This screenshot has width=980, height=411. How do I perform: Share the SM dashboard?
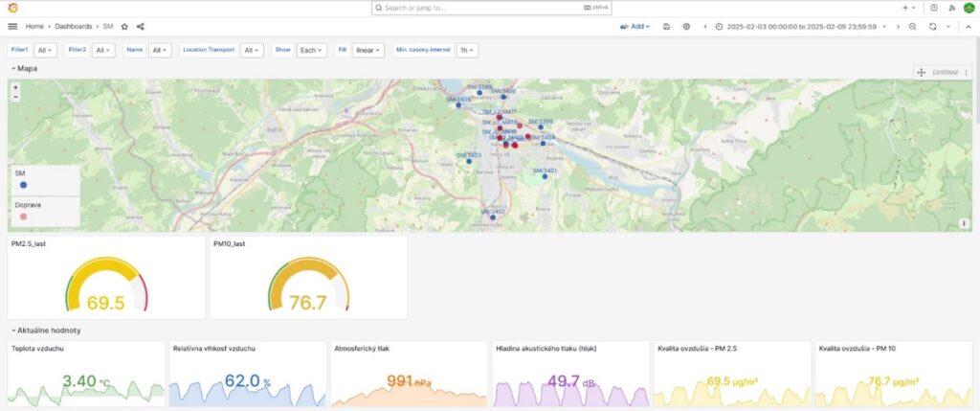(140, 26)
